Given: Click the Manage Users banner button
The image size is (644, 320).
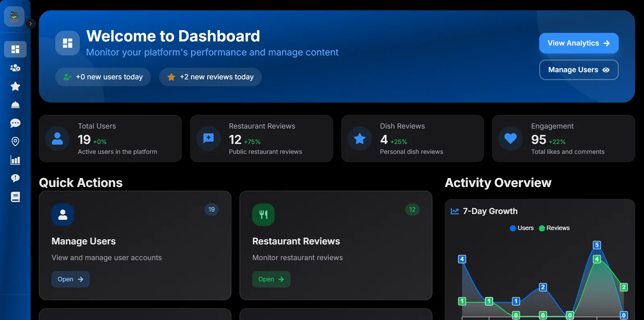Looking at the screenshot, I should pos(579,70).
